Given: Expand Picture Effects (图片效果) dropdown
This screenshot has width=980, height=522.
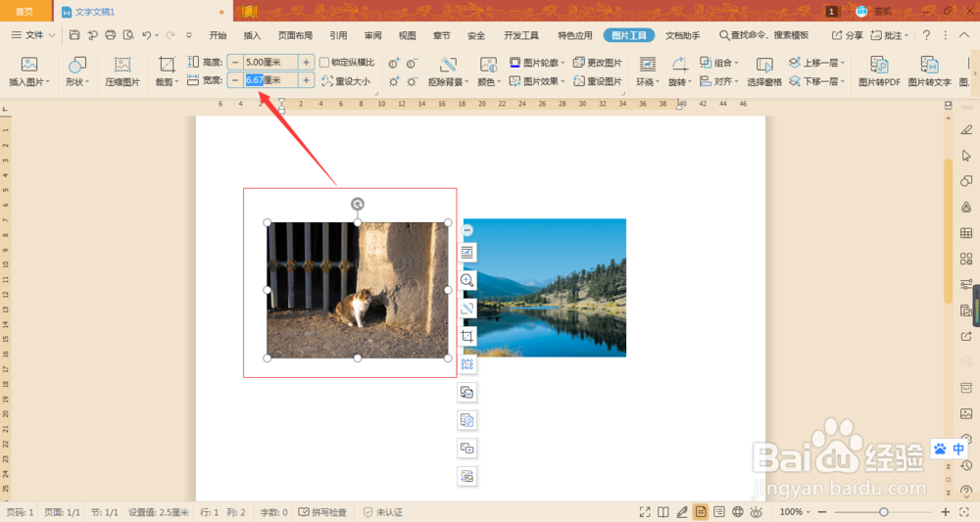Looking at the screenshot, I should [x=537, y=81].
